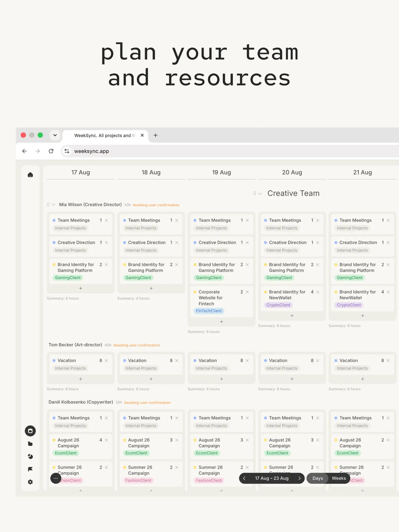Viewport: 399px width, 532px height.
Task: Add task to Mia Wilson's 17 Aug
Action: tap(81, 288)
